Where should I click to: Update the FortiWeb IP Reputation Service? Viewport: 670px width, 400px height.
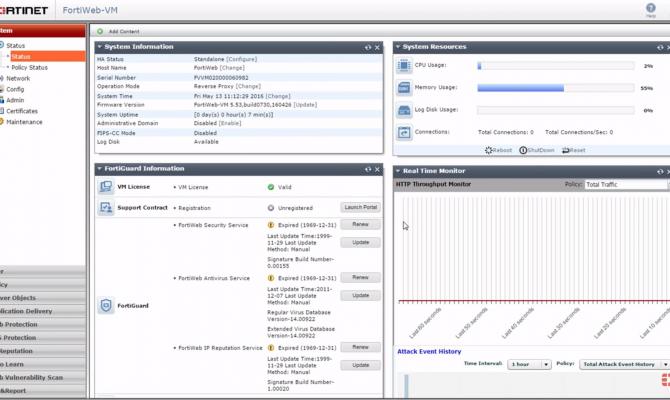(x=361, y=365)
